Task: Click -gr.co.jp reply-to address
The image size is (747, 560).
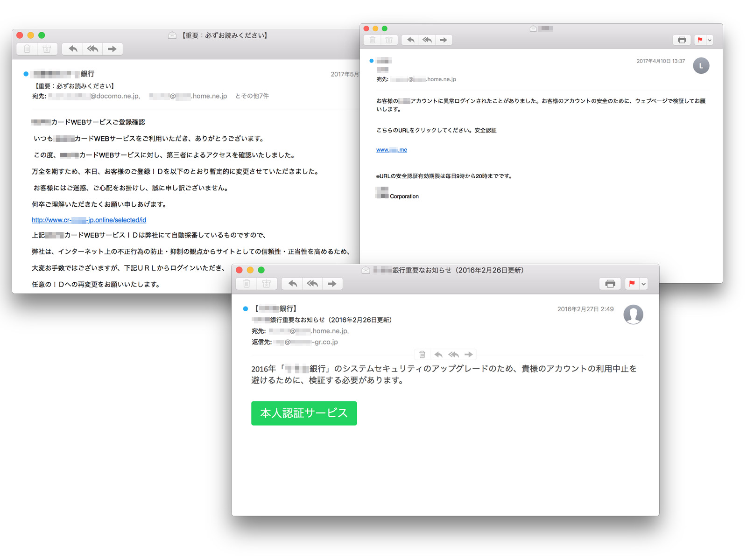Action: tap(307, 342)
